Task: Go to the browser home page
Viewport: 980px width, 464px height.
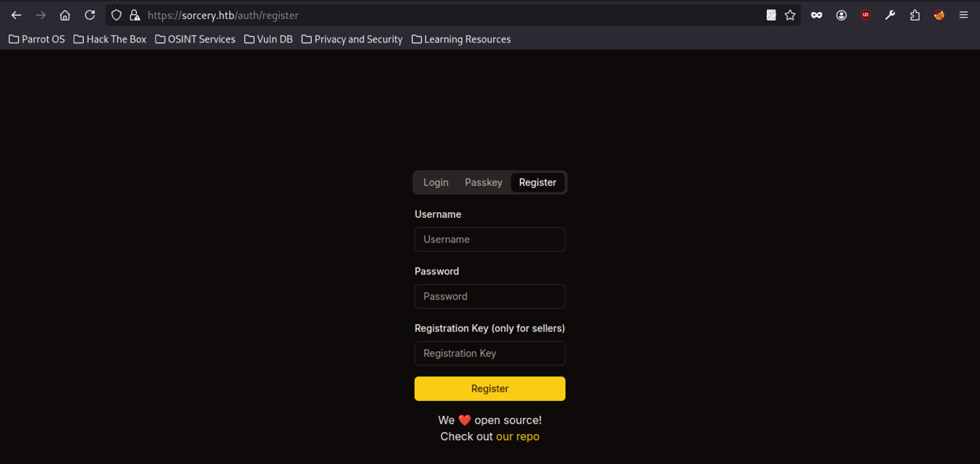Action: (x=65, y=15)
